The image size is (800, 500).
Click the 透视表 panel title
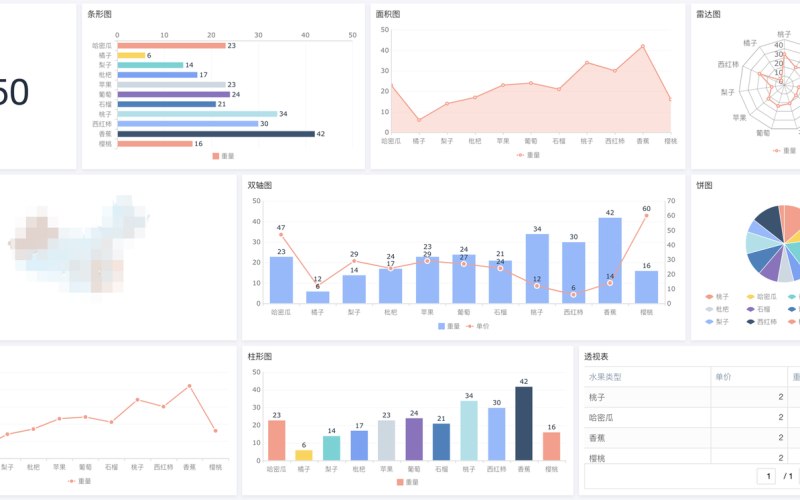click(596, 357)
